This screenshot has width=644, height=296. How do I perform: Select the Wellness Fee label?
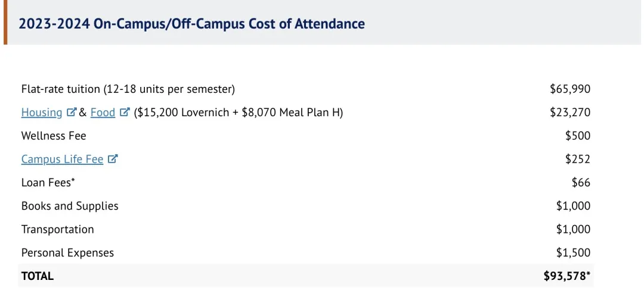click(x=54, y=136)
